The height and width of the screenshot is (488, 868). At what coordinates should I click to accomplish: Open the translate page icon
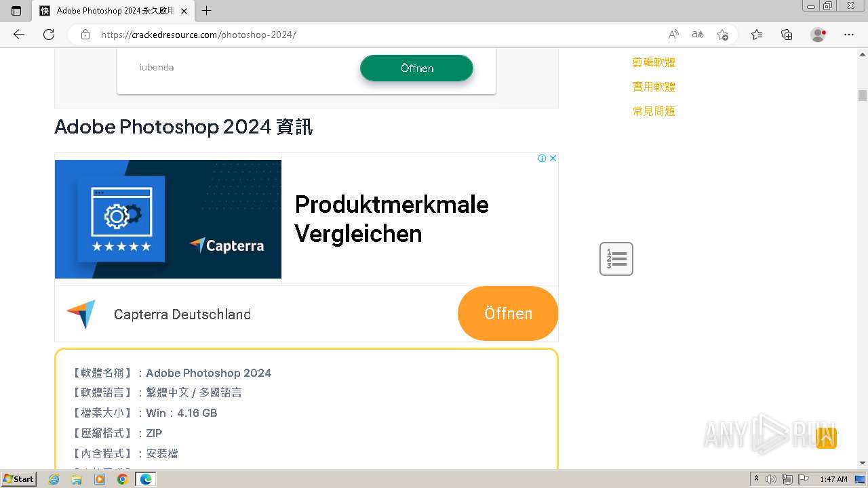pos(698,35)
